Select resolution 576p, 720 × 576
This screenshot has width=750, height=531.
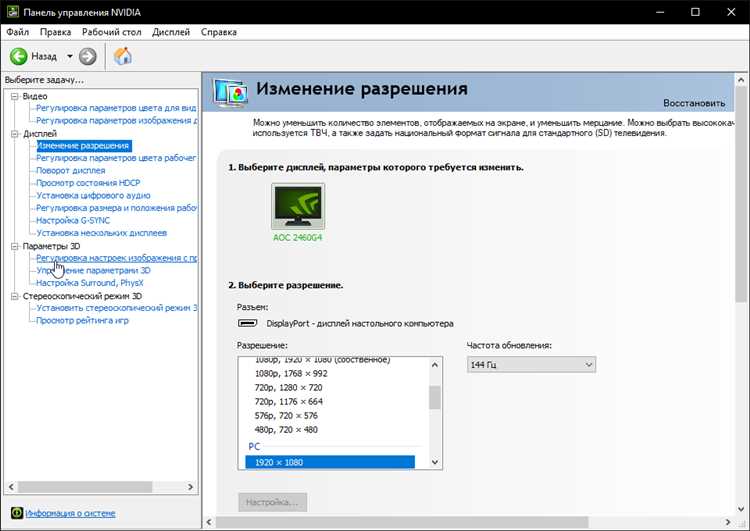(x=286, y=416)
